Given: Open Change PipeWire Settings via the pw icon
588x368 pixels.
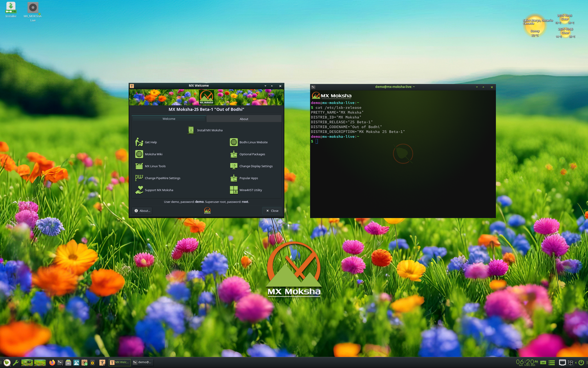Looking at the screenshot, I should [x=139, y=178].
